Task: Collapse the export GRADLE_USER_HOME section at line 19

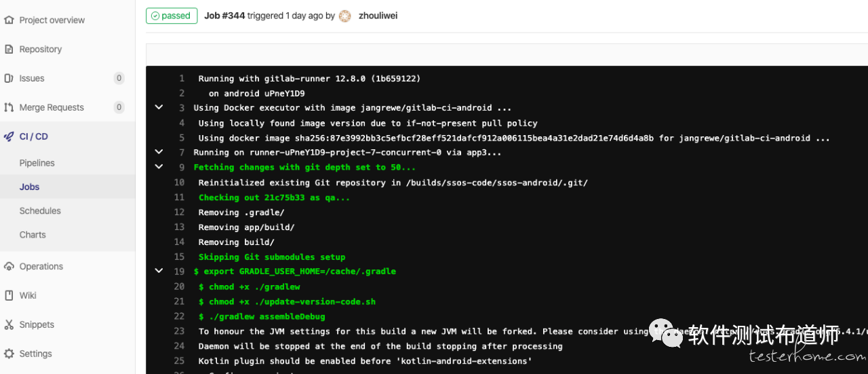Action: (x=159, y=270)
